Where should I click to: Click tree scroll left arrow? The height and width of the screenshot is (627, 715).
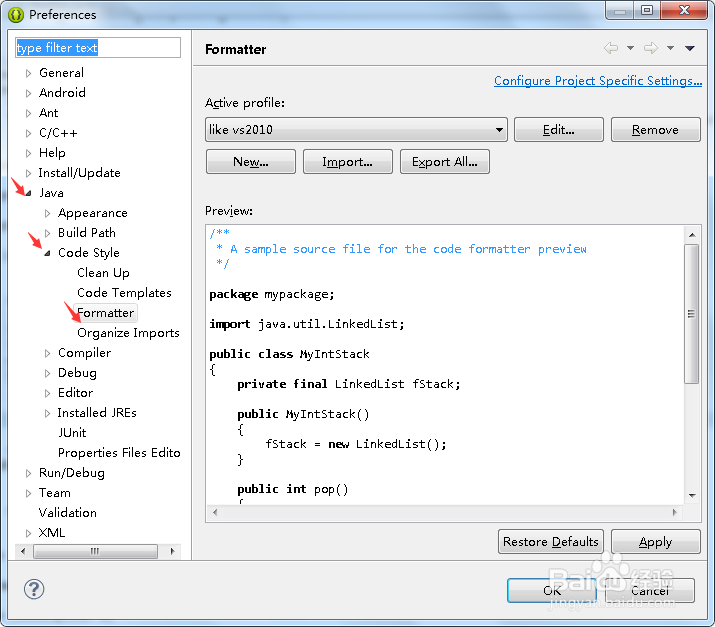(23, 551)
